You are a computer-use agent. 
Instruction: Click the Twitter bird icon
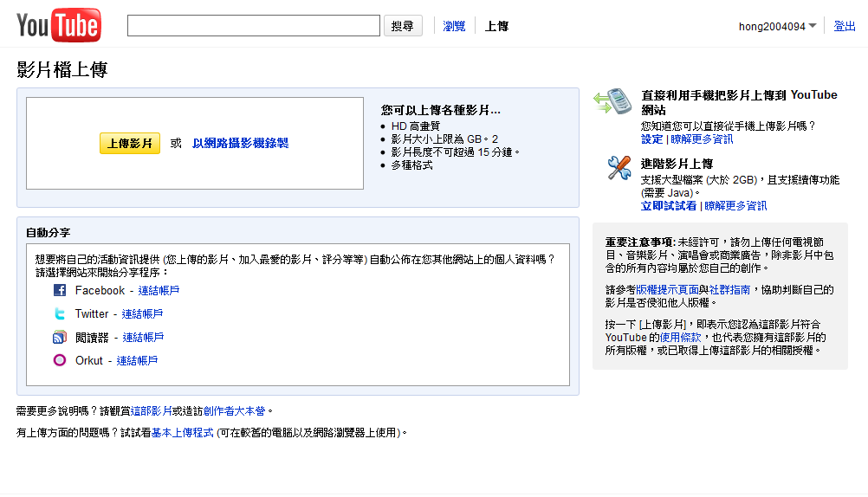(60, 313)
